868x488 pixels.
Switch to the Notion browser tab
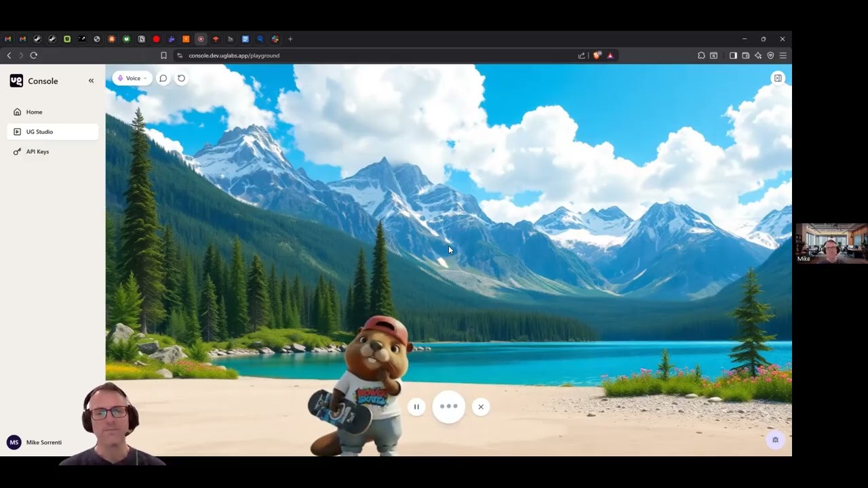click(x=141, y=39)
